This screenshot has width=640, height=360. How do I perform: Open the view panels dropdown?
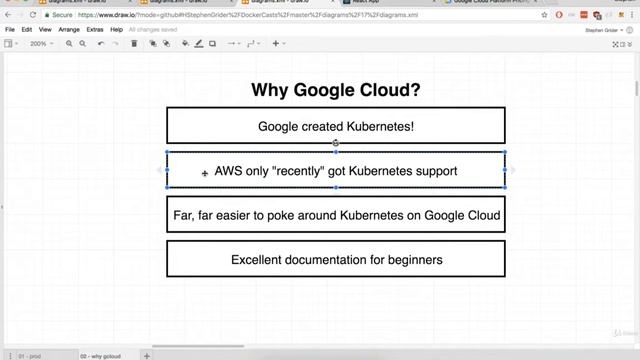click(x=11, y=43)
